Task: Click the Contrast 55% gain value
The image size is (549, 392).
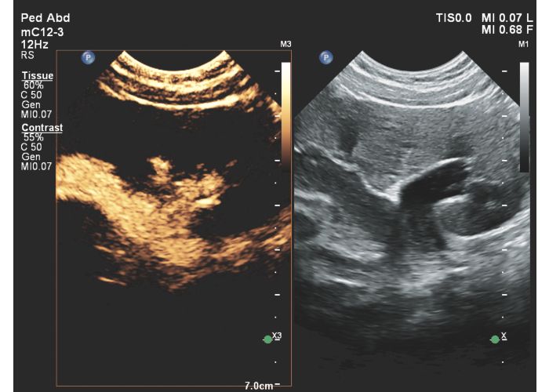Action: click(33, 136)
